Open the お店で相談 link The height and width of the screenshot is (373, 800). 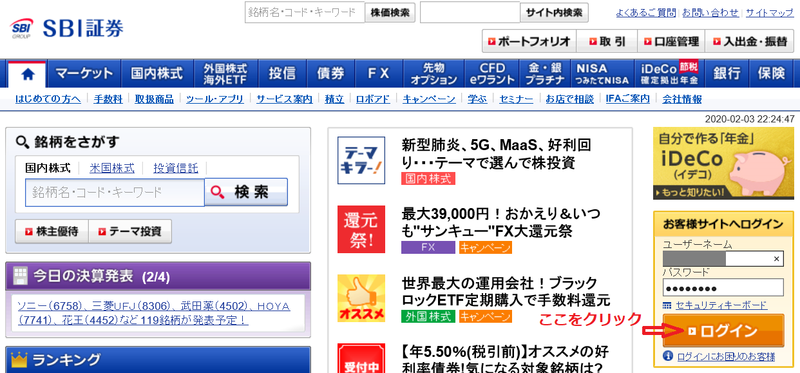tap(569, 99)
